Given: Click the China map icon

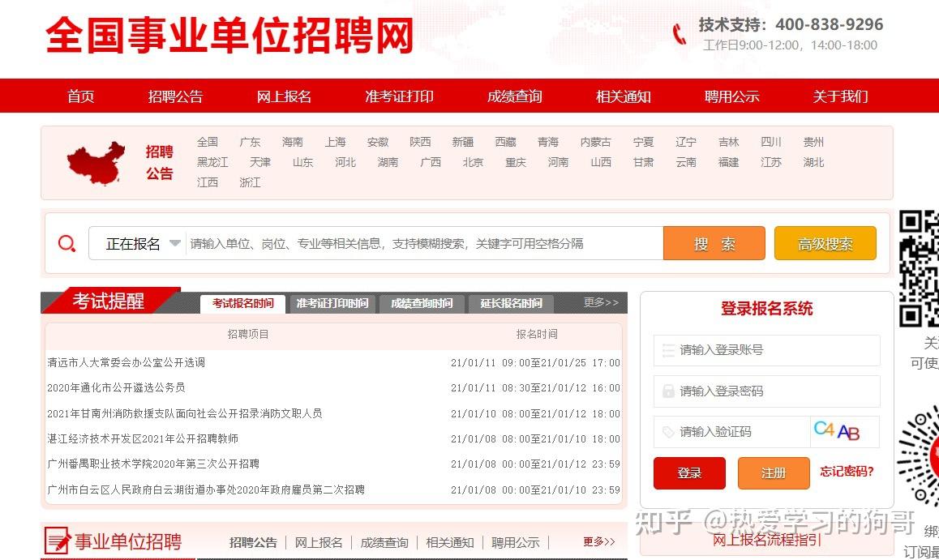Looking at the screenshot, I should pyautogui.click(x=96, y=163).
